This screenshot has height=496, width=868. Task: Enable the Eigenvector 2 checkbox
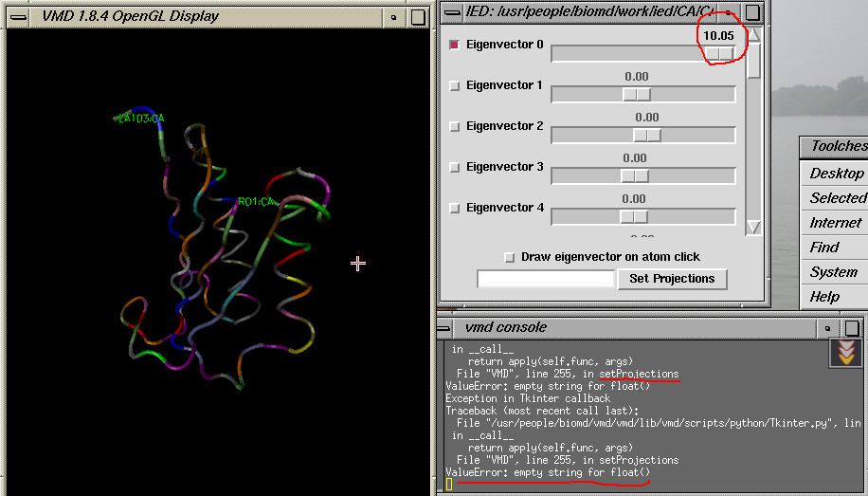[x=454, y=126]
